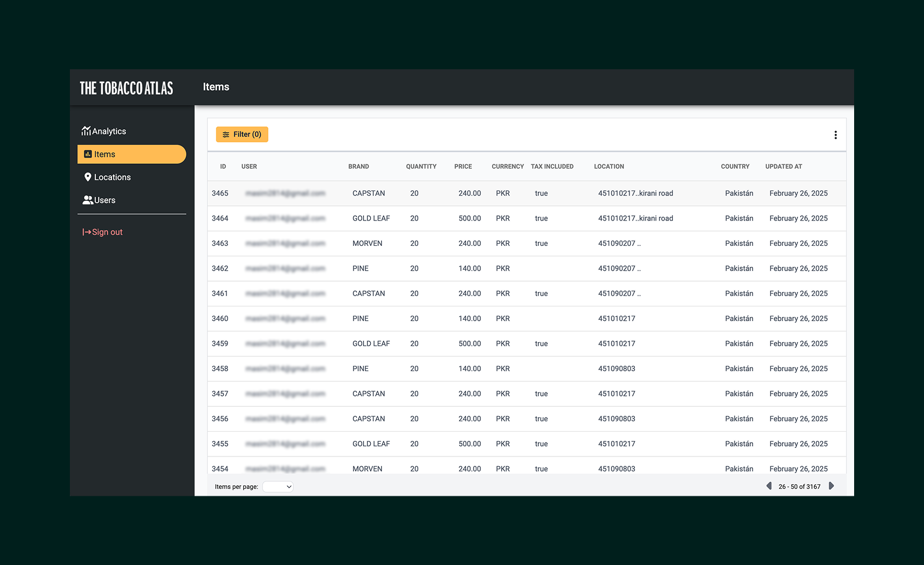This screenshot has height=565, width=924.
Task: Click the Sign out arrow icon
Action: click(x=85, y=232)
